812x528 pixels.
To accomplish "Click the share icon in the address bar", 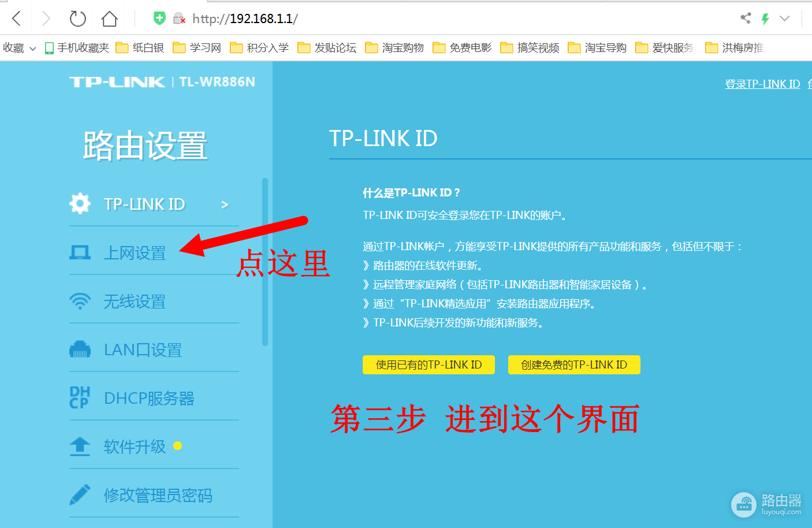I will coord(746,18).
